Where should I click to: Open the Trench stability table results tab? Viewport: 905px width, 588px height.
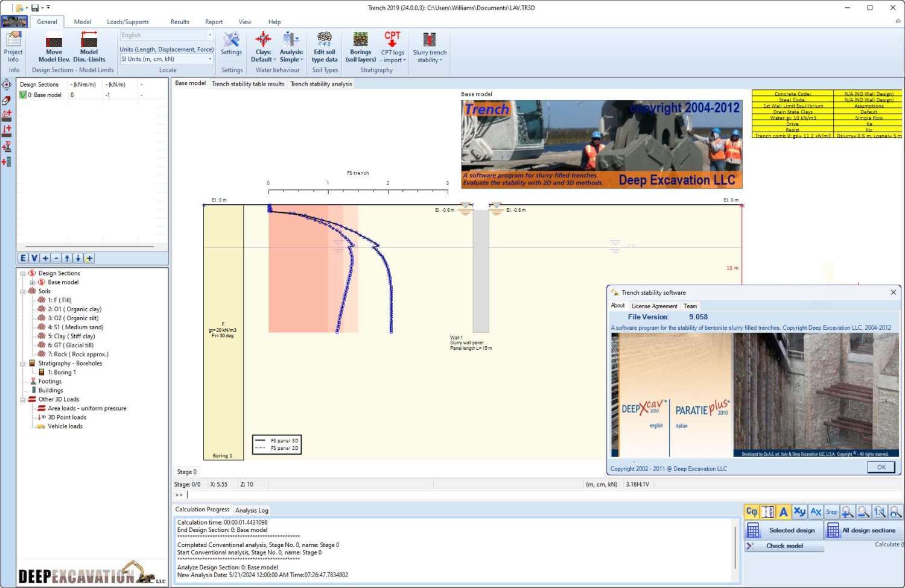pos(248,84)
